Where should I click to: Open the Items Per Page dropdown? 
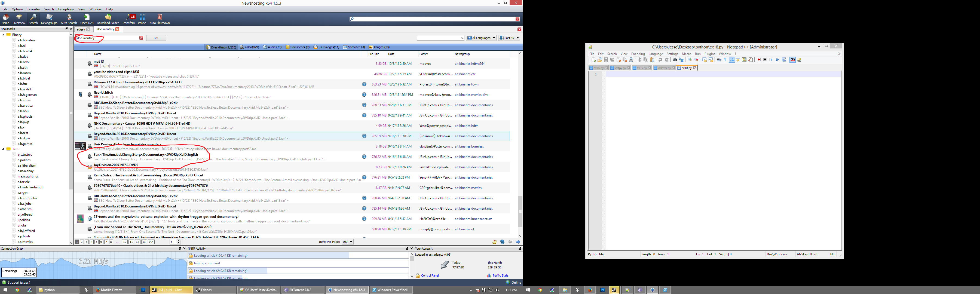[347, 242]
